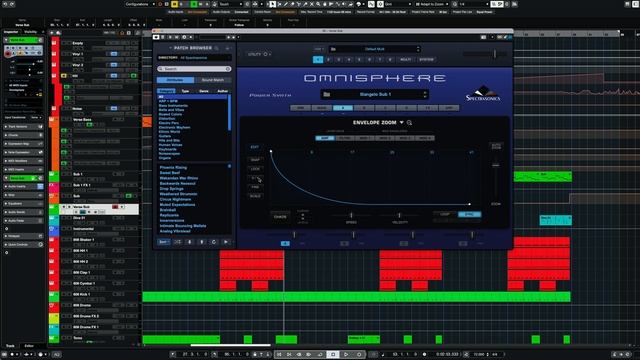Select the Object Selection arrow tool
Viewport: 640px width, 360px height.
(x=273, y=4)
